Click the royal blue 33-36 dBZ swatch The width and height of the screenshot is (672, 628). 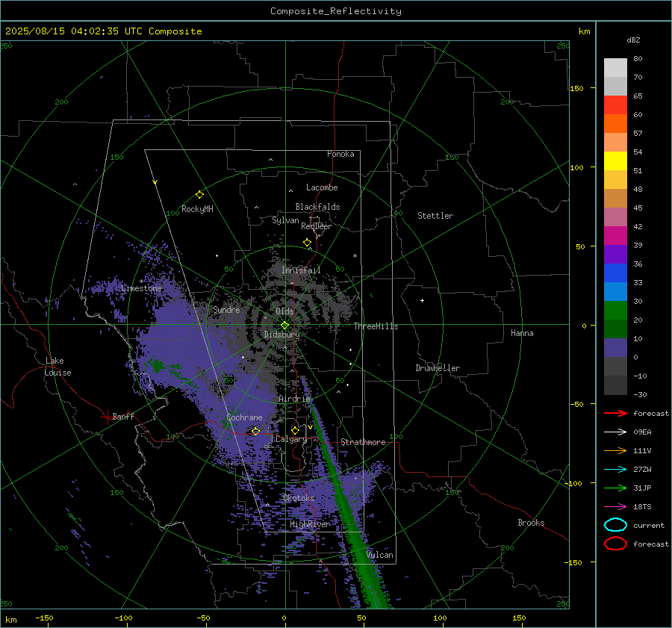(x=615, y=273)
